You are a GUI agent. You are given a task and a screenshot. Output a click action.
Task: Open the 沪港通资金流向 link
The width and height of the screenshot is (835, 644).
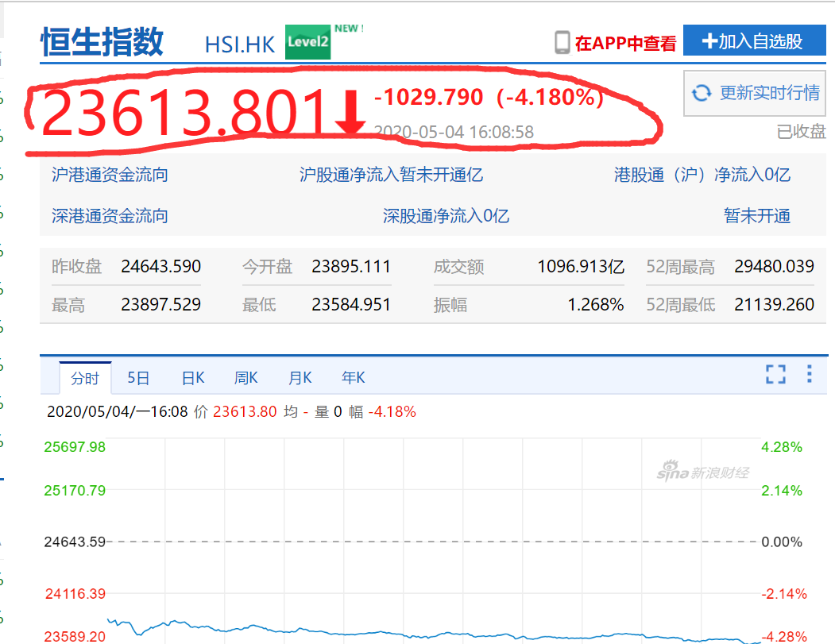coord(110,175)
